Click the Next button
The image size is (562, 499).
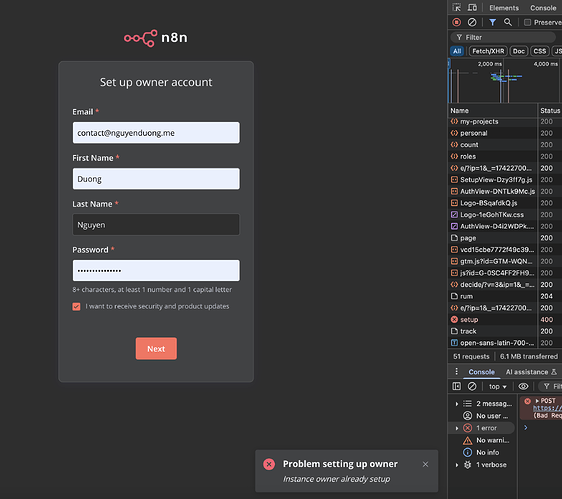point(156,348)
